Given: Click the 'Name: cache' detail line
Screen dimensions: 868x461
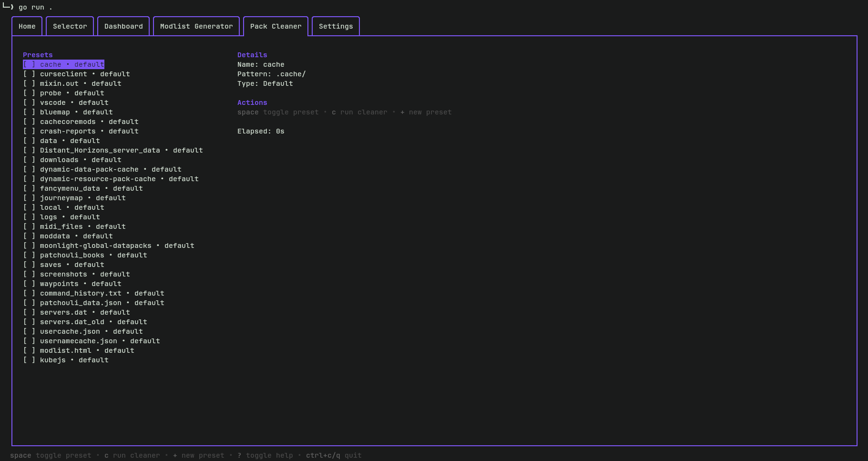Looking at the screenshot, I should point(261,64).
